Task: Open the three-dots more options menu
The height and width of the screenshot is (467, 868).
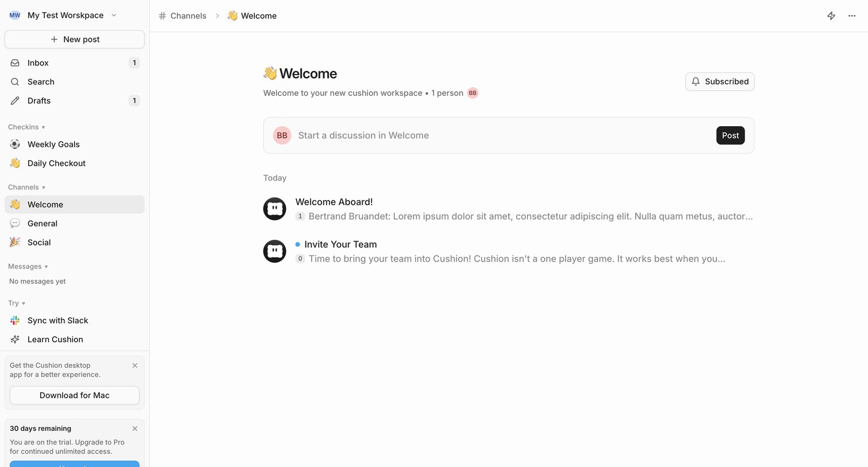Action: tap(852, 16)
